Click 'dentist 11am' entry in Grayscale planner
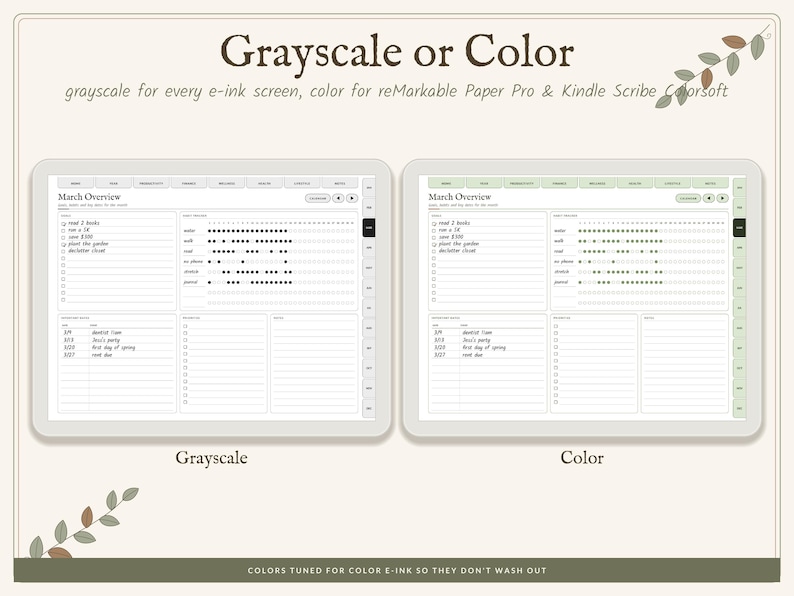 point(106,333)
